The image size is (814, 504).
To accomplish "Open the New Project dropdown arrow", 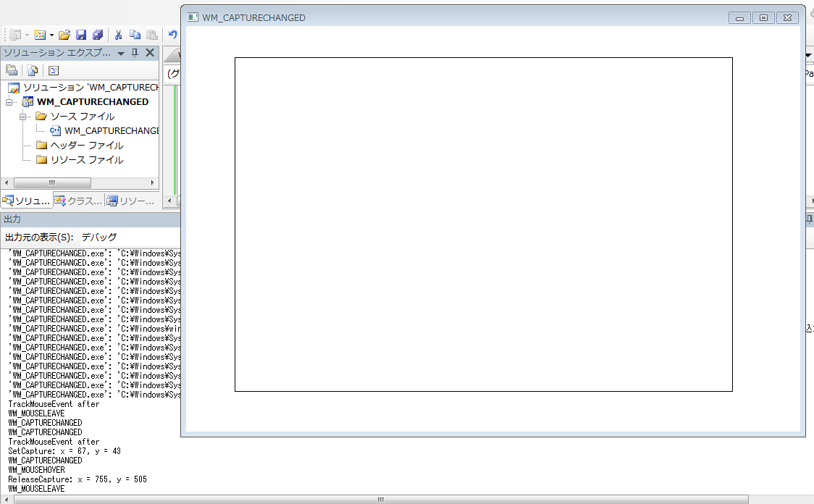I will (27, 35).
